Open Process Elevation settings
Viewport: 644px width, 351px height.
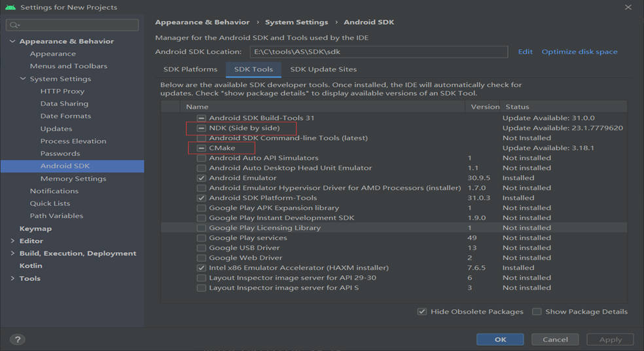[73, 141]
